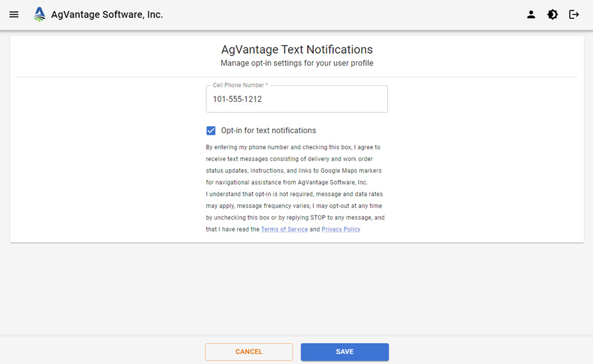Focus the Cell Phone Number field
The height and width of the screenshot is (364, 593).
[297, 99]
